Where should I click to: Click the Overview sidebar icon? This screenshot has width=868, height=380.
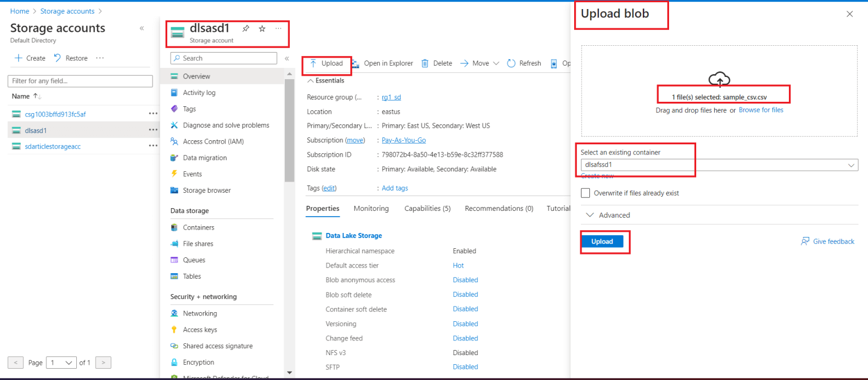175,76
